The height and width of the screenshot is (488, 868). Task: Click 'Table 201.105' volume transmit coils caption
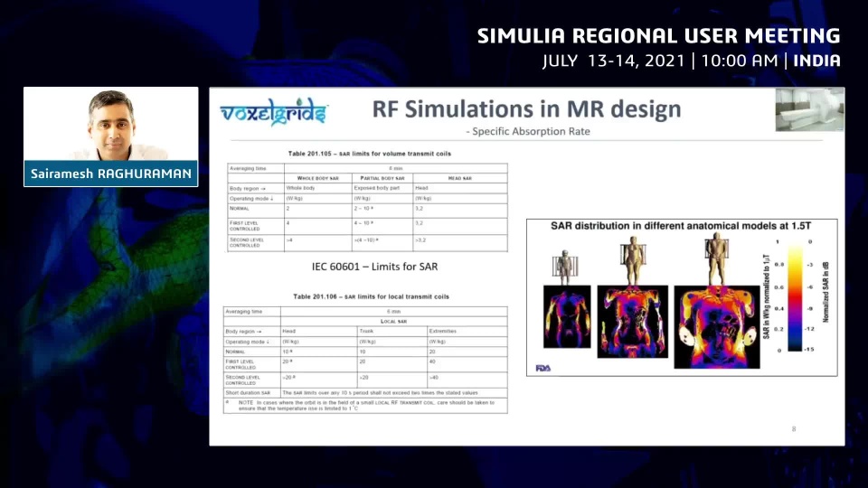pyautogui.click(x=369, y=154)
